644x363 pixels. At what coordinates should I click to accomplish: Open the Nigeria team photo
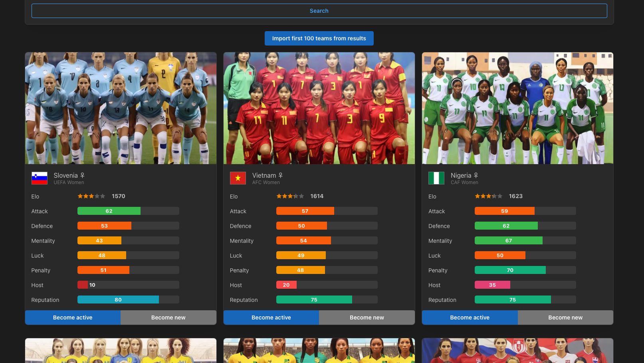click(x=517, y=108)
